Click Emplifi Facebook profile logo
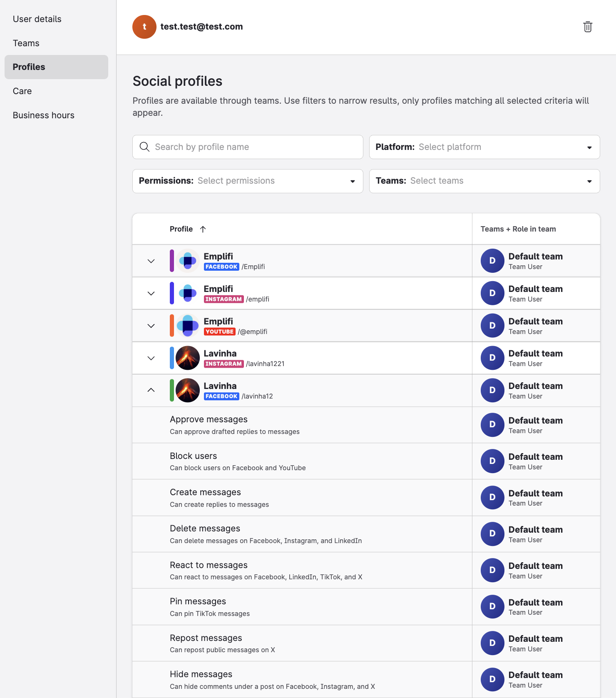 pyautogui.click(x=188, y=261)
